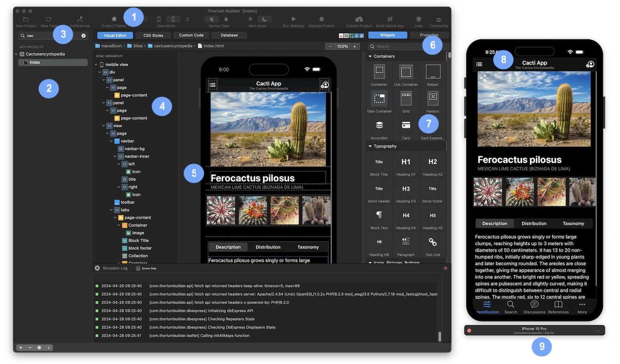The height and width of the screenshot is (364, 620).
Task: Toggle dark mode with the moon button
Action: click(x=264, y=19)
